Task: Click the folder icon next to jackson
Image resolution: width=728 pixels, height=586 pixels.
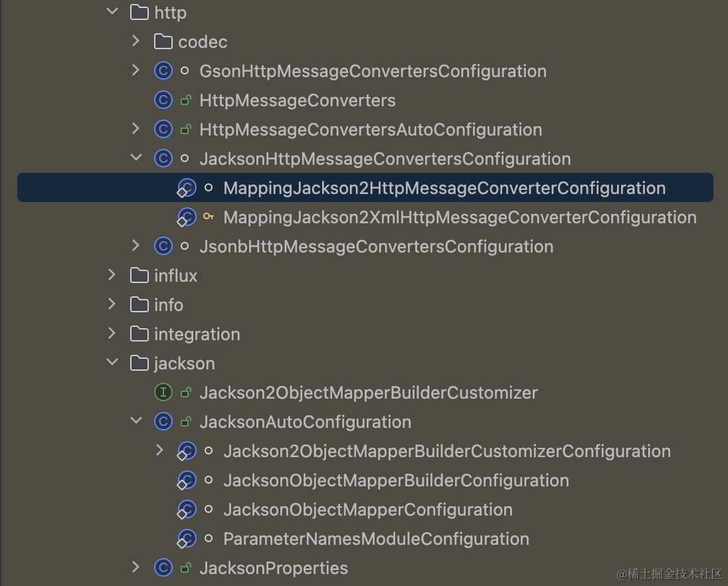Action: (x=139, y=363)
